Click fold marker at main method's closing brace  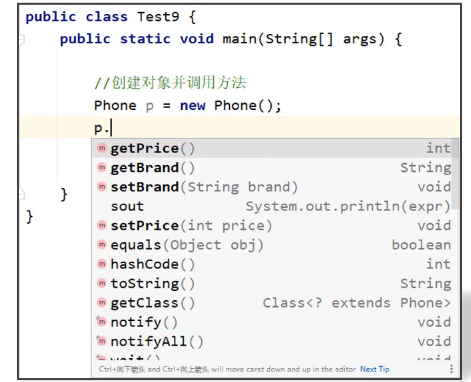(x=22, y=194)
